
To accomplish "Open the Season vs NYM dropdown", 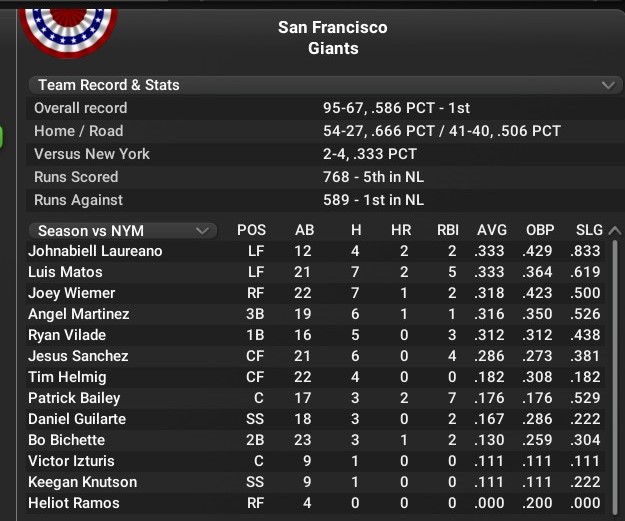I will (x=123, y=230).
